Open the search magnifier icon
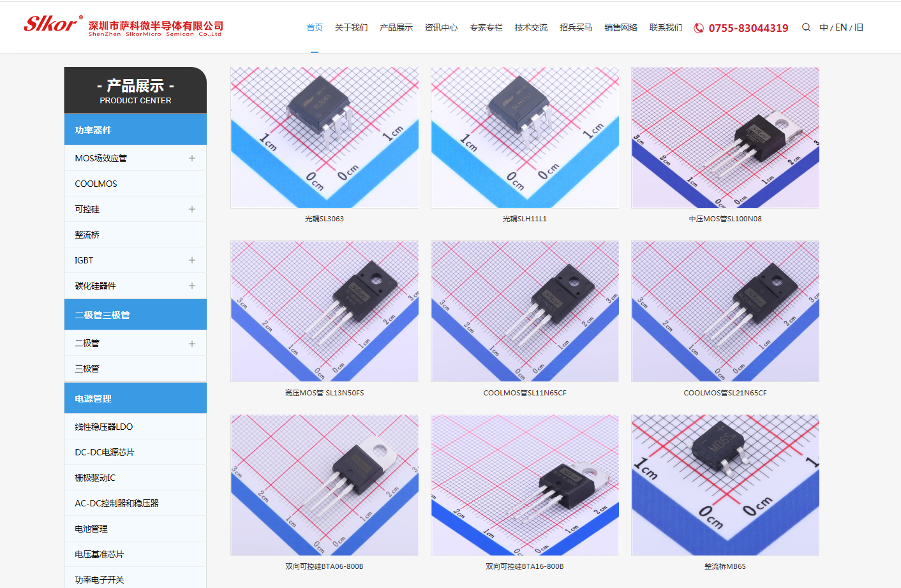Viewport: 901px width, 588px height. coord(806,27)
